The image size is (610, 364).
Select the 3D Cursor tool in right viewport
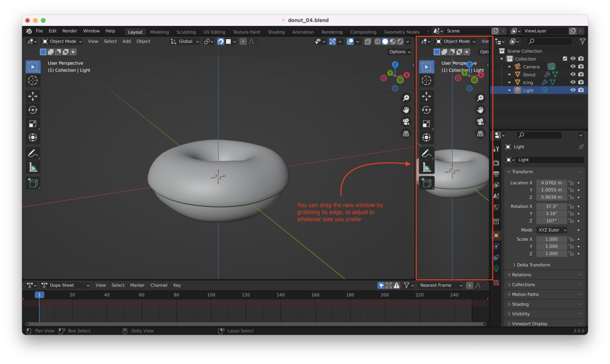click(x=426, y=81)
